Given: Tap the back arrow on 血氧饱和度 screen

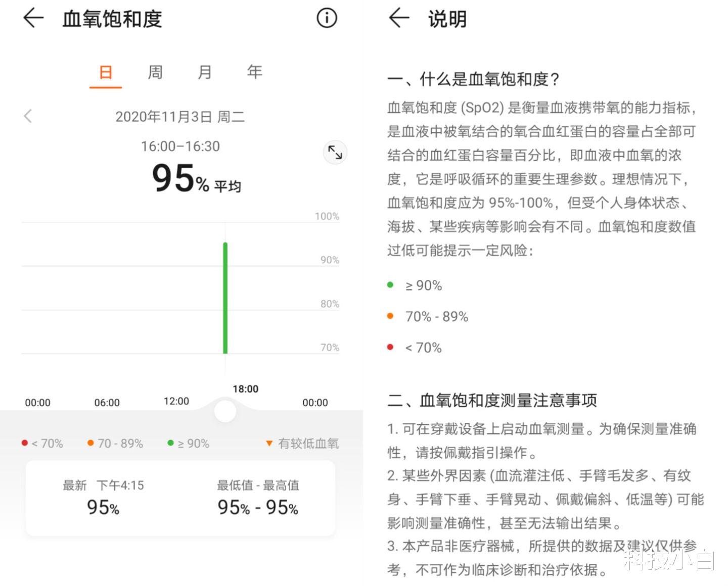Looking at the screenshot, I should (x=32, y=18).
